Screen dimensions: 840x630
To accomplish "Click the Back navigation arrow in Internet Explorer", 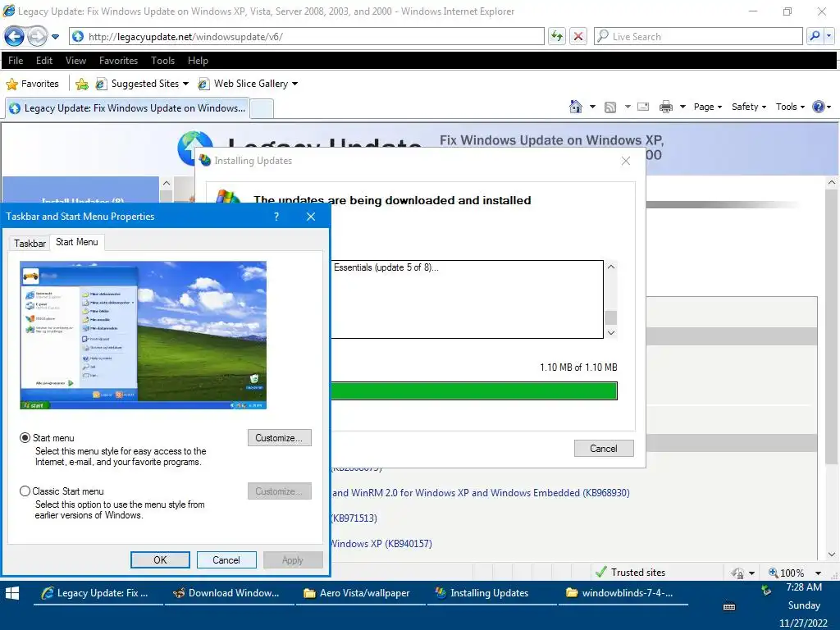I will pyautogui.click(x=14, y=36).
